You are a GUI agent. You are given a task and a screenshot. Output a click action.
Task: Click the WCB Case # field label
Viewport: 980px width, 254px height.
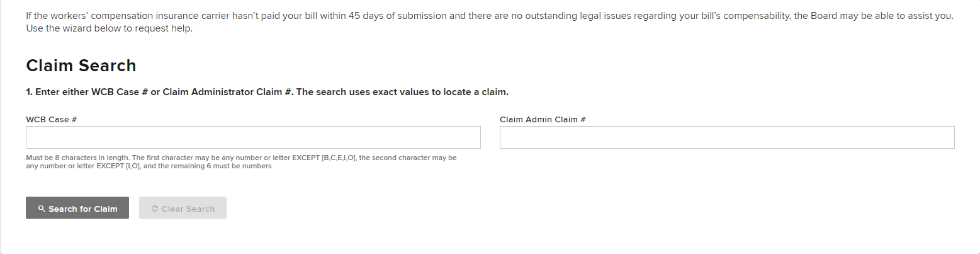51,119
